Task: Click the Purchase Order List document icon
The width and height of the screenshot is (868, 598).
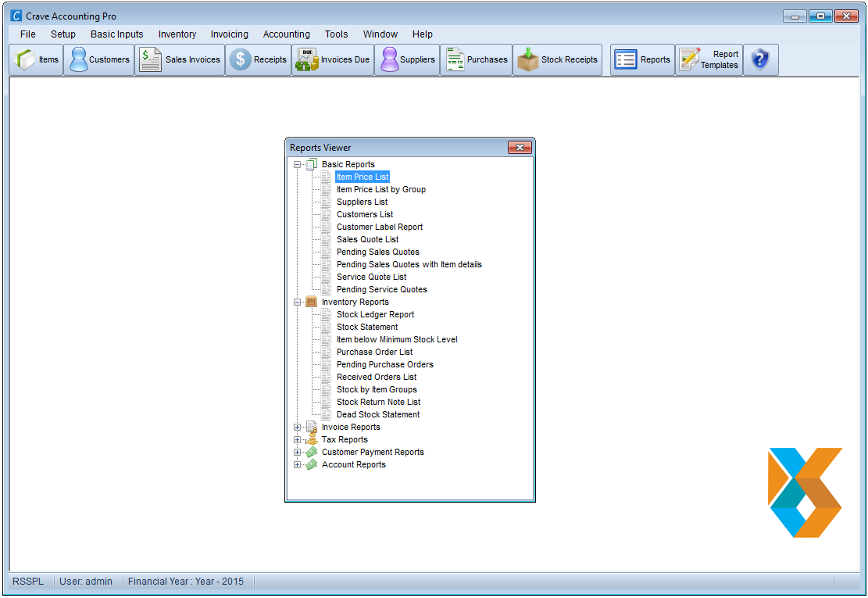Action: click(326, 352)
